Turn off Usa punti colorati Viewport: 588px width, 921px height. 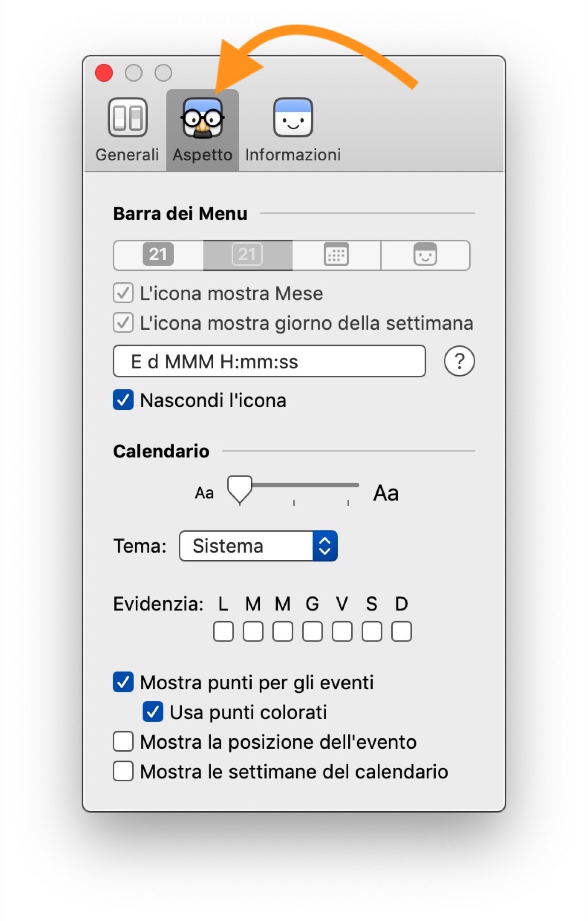pyautogui.click(x=153, y=712)
